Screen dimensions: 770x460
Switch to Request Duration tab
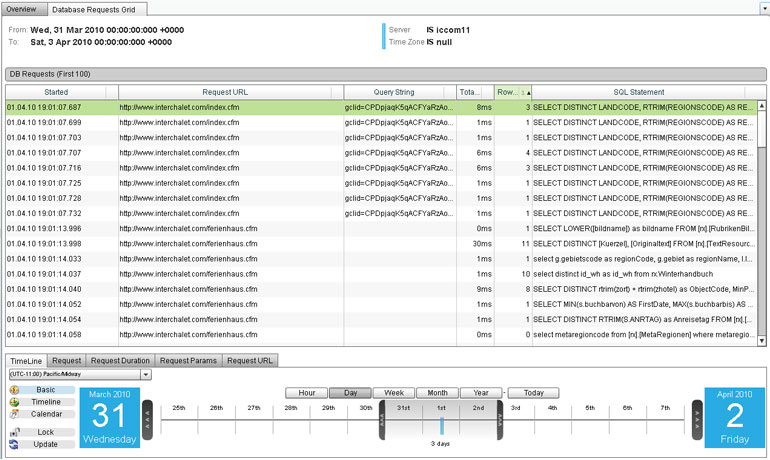pos(120,360)
